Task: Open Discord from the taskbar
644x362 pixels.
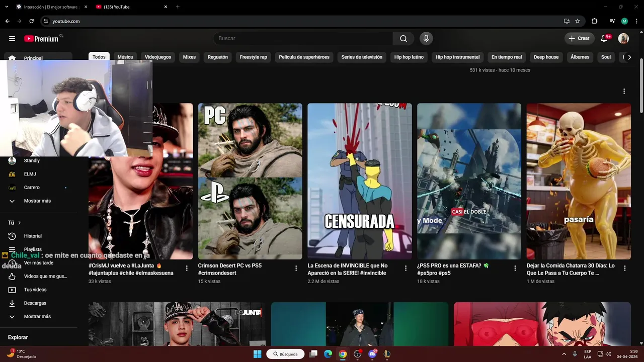Action: (373, 354)
